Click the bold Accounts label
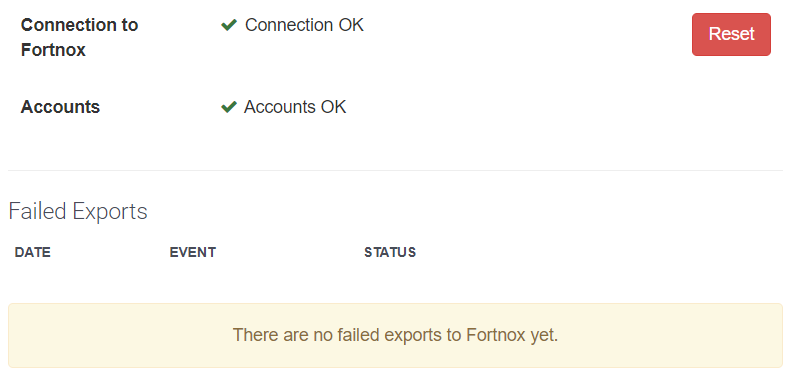This screenshot has width=795, height=385. tap(60, 107)
